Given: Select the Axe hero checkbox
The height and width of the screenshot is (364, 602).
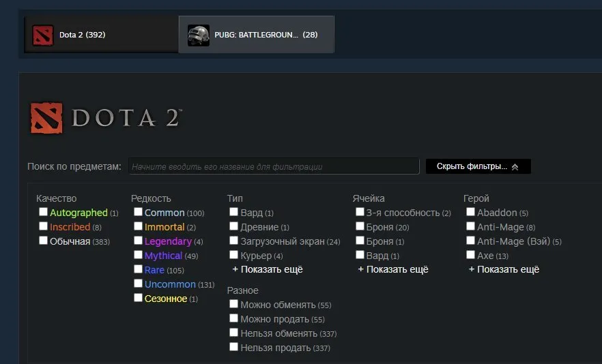Looking at the screenshot, I should tap(471, 255).
